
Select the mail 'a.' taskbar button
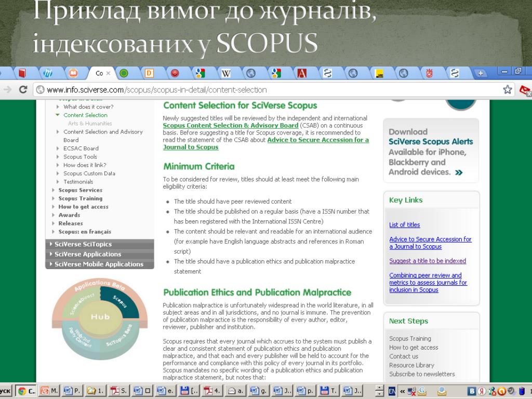(235, 391)
